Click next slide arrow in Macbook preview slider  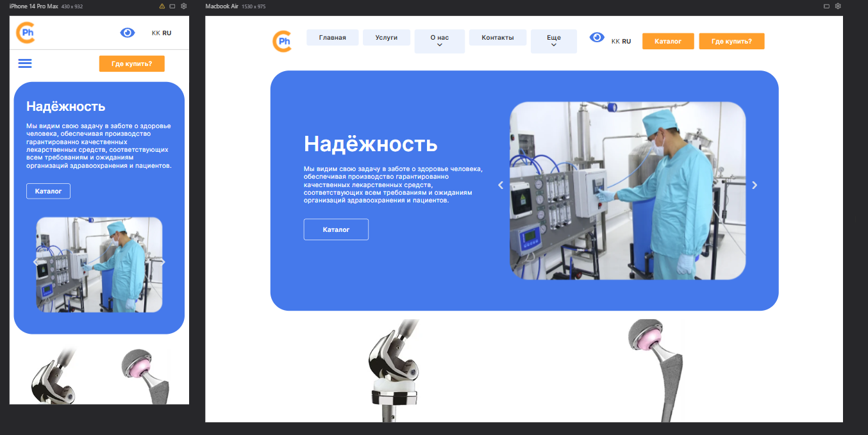click(x=755, y=185)
